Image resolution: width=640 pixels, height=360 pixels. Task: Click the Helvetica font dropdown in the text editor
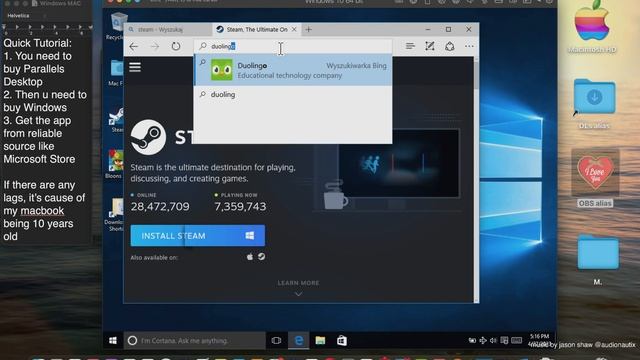(26, 16)
